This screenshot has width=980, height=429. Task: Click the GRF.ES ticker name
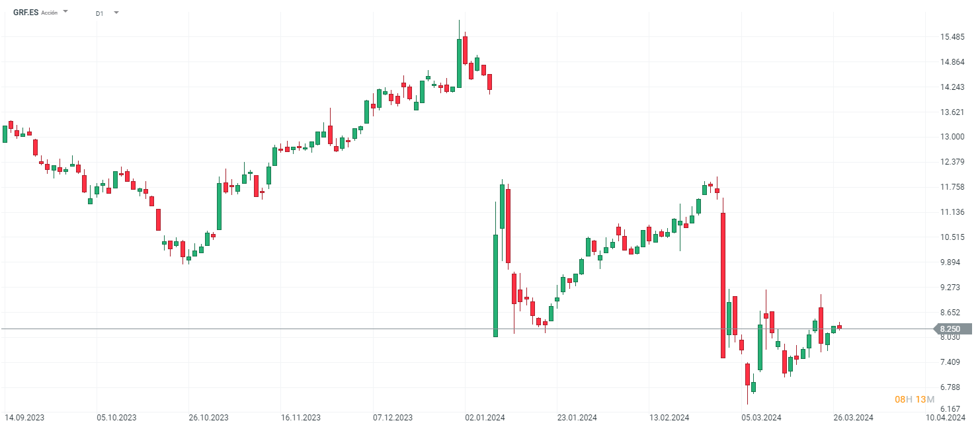[x=26, y=13]
